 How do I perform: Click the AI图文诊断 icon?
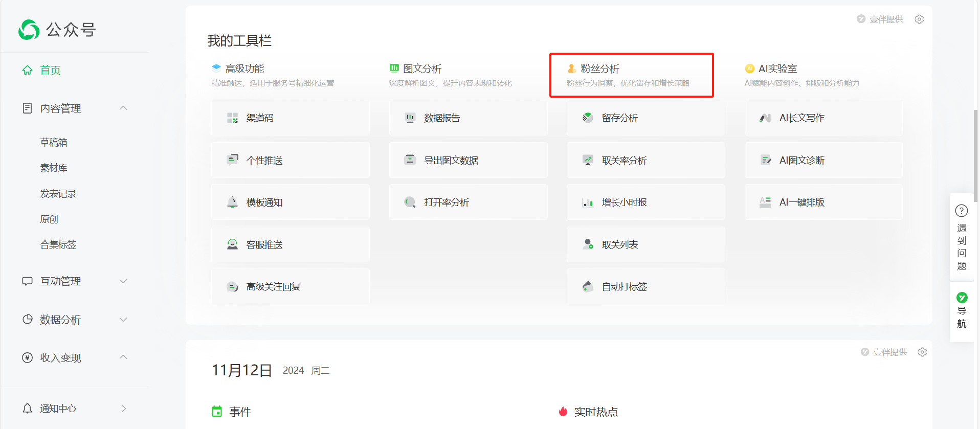tap(765, 160)
